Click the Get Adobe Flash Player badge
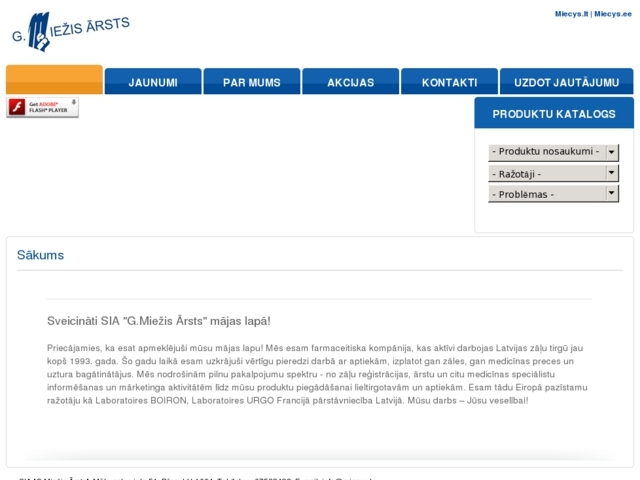The width and height of the screenshot is (640, 480). coord(42,107)
